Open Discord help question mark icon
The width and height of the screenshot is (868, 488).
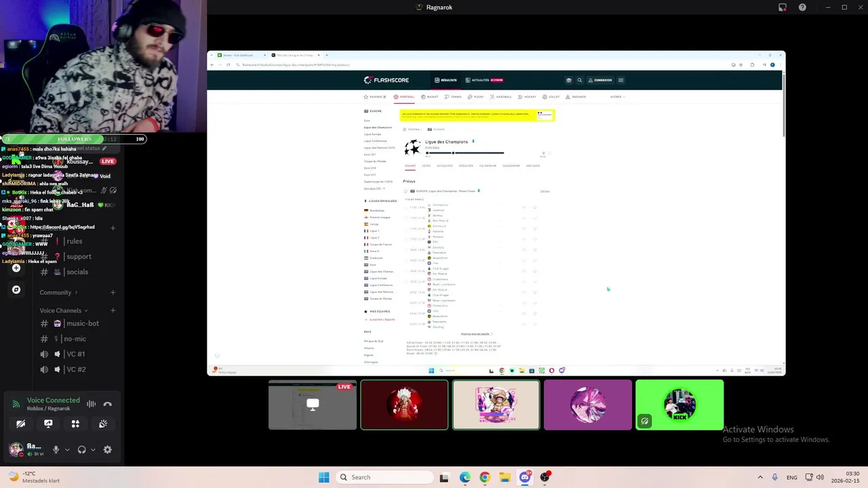pos(803,7)
